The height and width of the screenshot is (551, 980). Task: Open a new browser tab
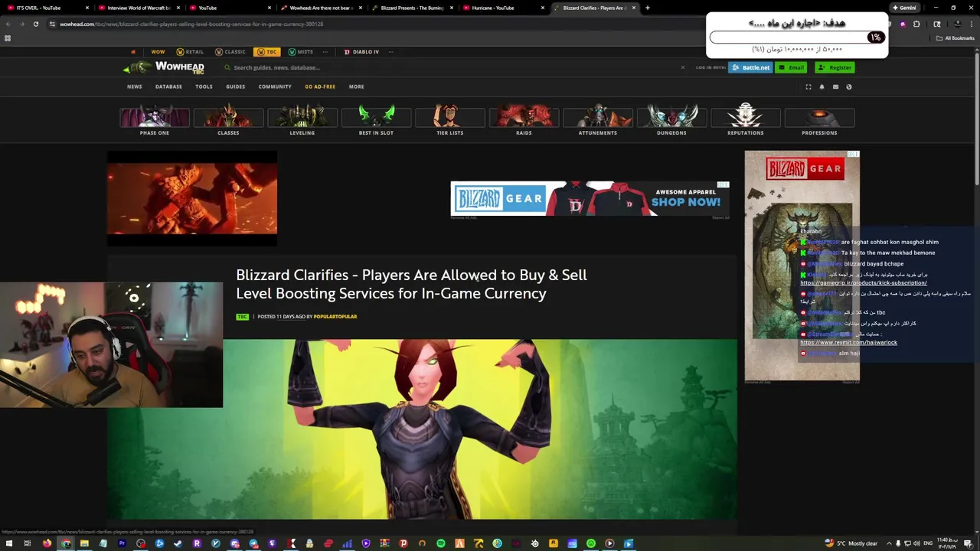coord(648,8)
